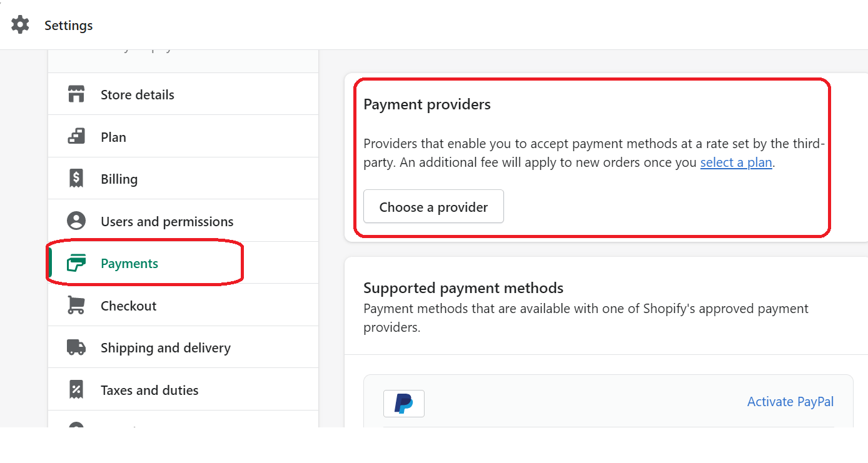Click the PayPal logo
This screenshot has width=868, height=463.
pos(403,403)
